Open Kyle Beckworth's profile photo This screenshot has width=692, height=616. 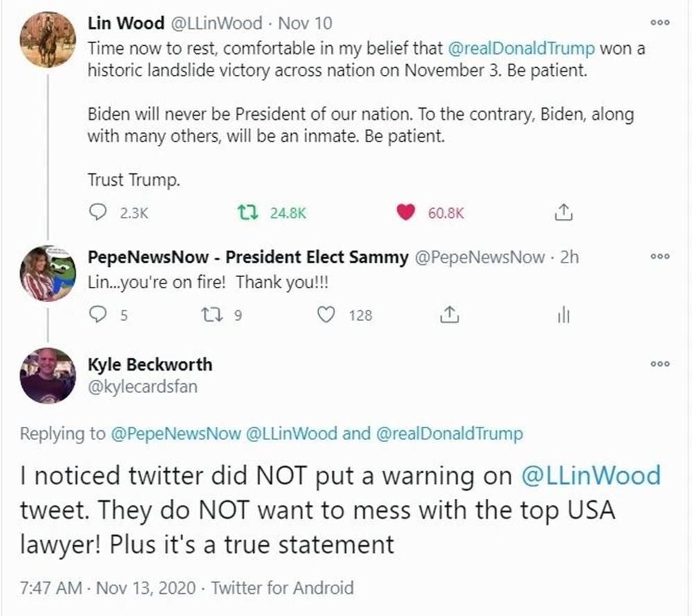click(x=47, y=375)
